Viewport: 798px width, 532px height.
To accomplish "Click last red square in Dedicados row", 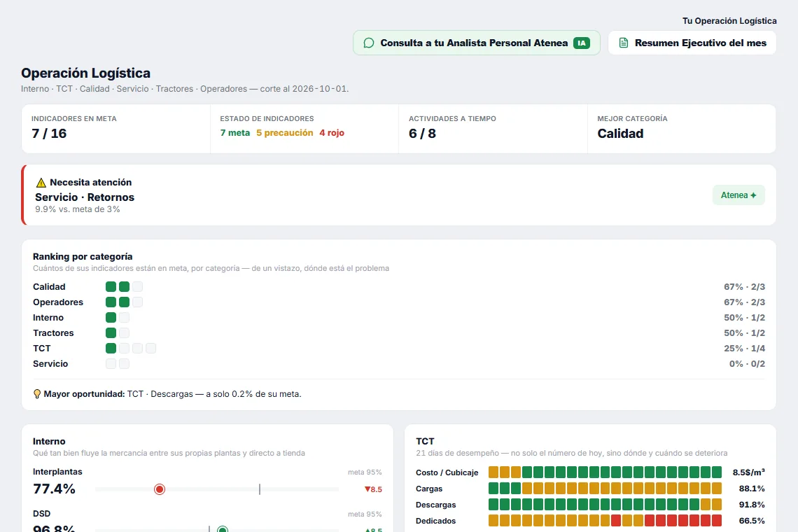I will coord(717,521).
